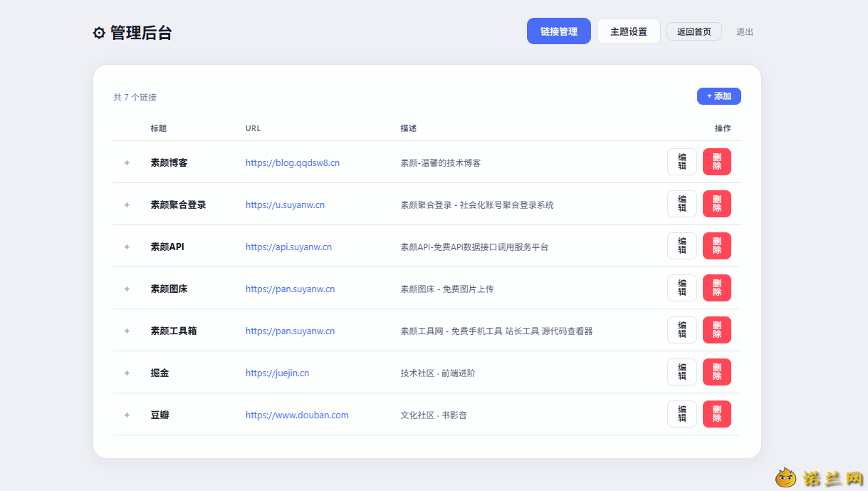Click the drag handle icon for 素颜博客
This screenshot has width=868, height=491.
click(127, 162)
